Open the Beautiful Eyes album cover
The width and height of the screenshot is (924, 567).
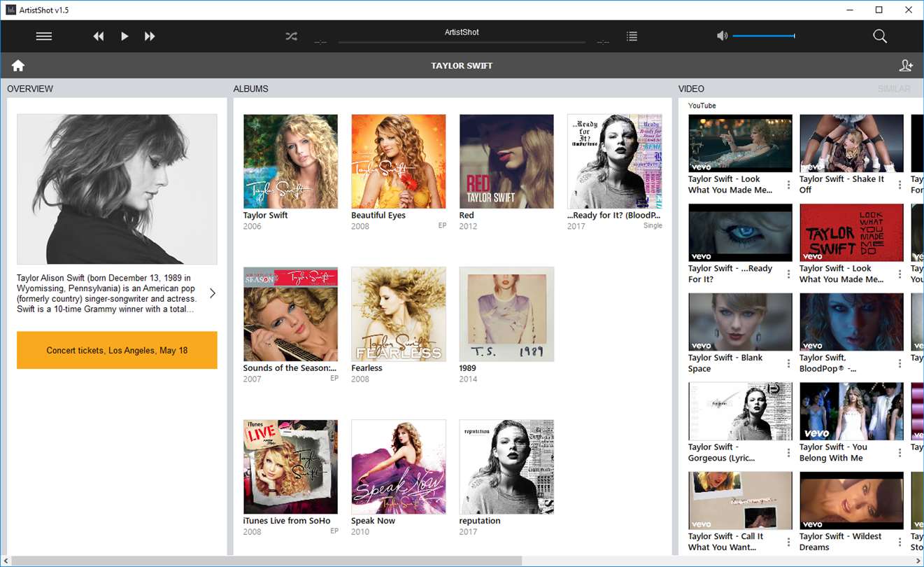[x=399, y=162]
